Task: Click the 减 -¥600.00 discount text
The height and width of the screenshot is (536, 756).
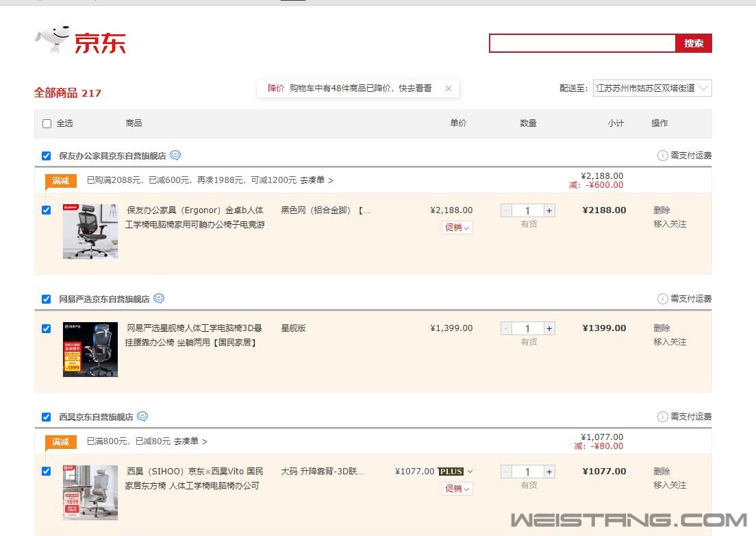Action: point(596,185)
